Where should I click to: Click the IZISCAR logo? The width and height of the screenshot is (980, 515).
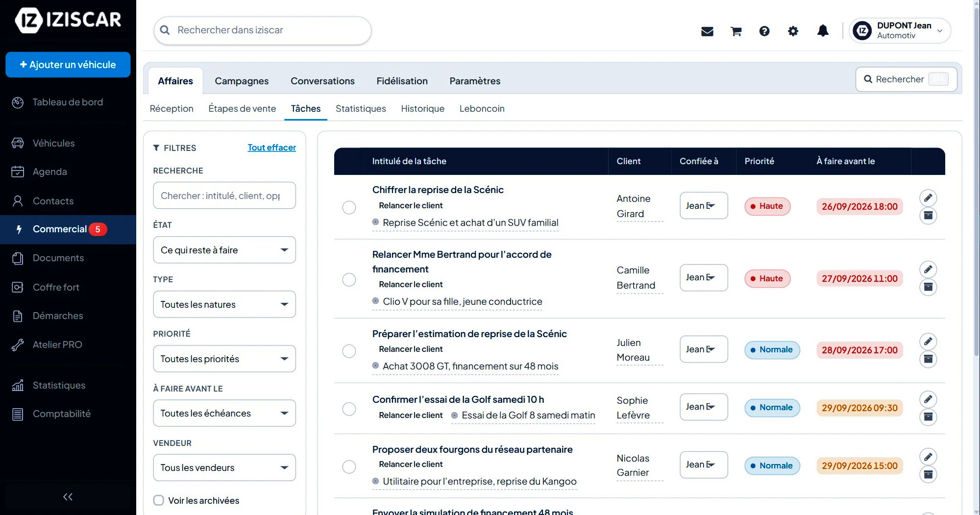68,20
